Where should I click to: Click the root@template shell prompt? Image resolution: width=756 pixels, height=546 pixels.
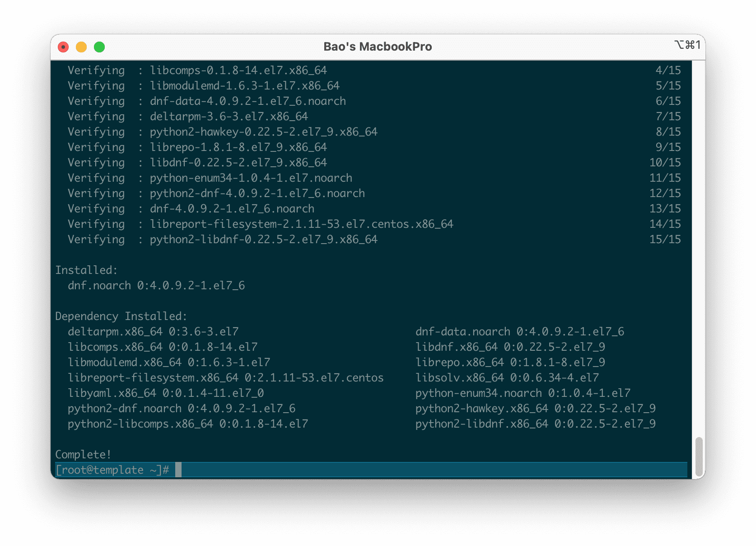pyautogui.click(x=113, y=470)
